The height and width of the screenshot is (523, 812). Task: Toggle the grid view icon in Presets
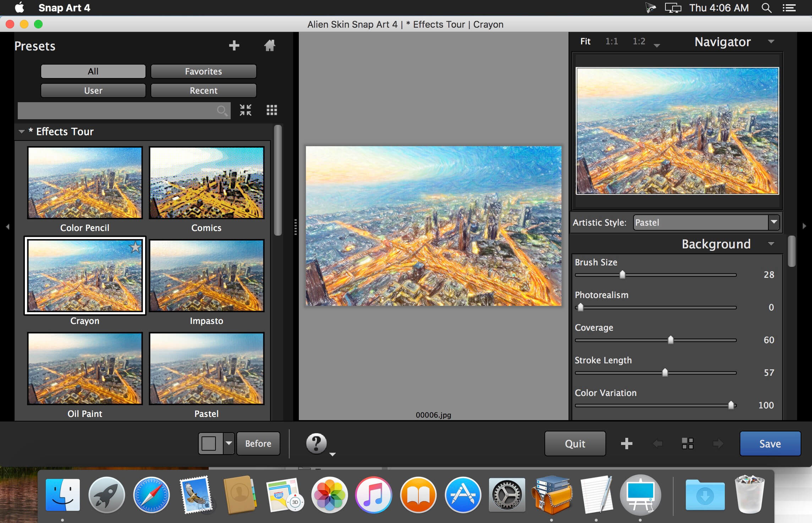271,110
